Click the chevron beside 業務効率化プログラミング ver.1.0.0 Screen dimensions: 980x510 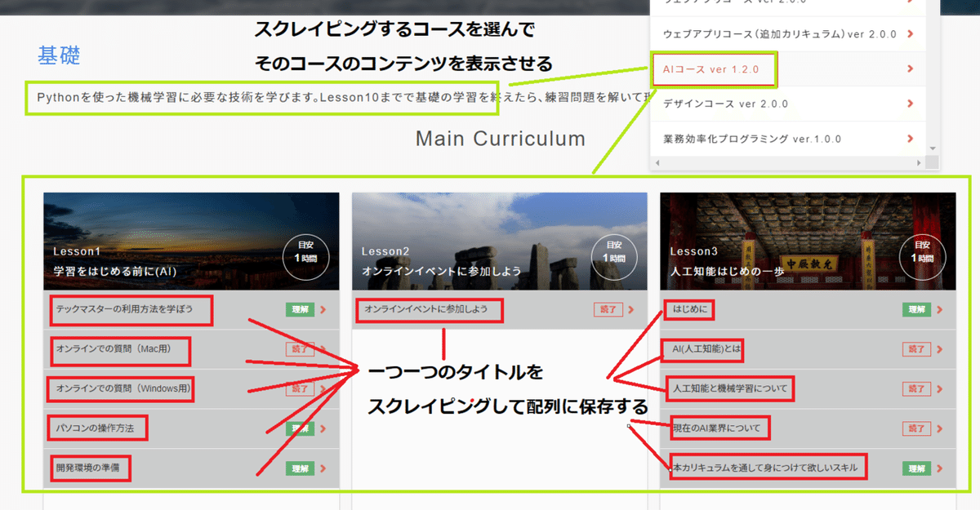tap(910, 139)
